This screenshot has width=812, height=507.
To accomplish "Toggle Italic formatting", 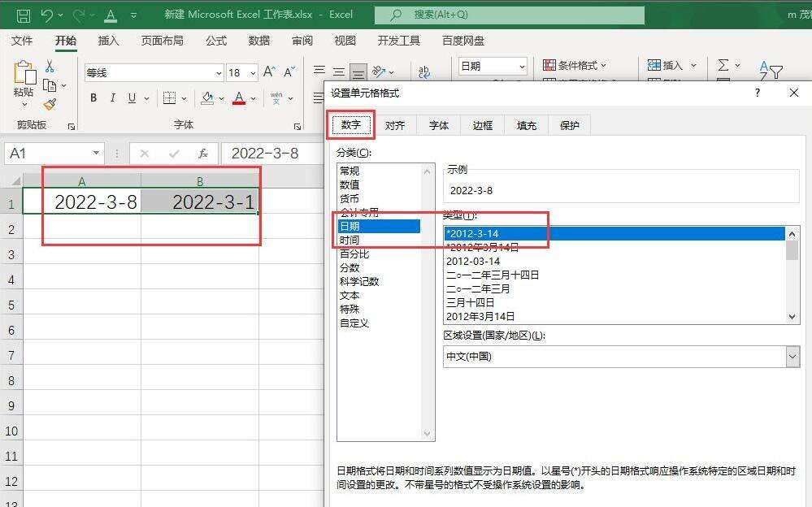I will 113,98.
